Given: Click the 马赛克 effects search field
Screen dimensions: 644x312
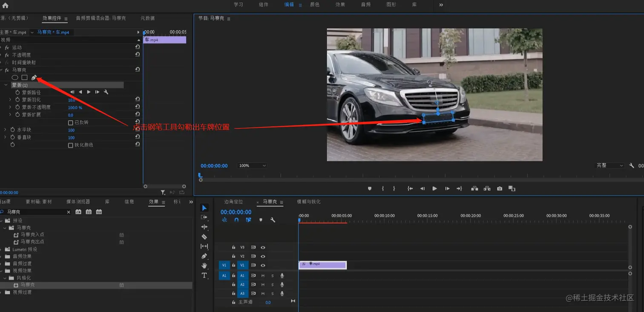Looking at the screenshot, I should click(x=35, y=212).
